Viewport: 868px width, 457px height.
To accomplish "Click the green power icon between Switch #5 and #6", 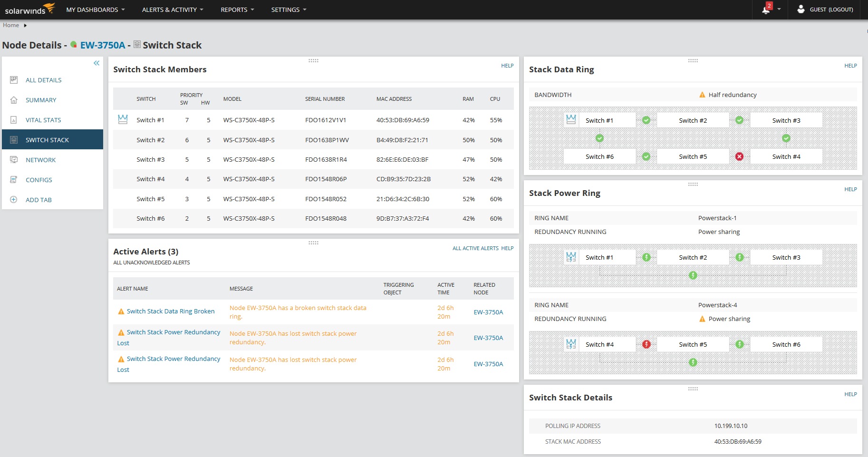I will click(x=740, y=344).
